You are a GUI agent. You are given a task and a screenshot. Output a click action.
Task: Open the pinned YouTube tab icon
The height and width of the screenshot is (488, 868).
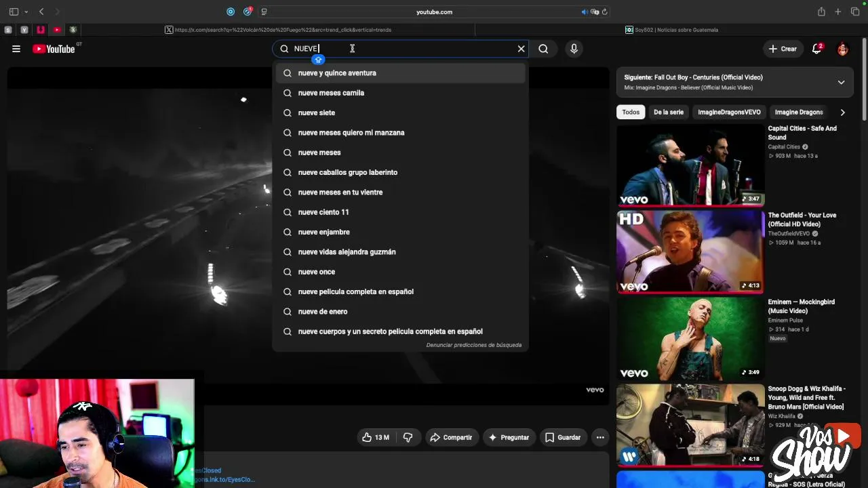(57, 30)
